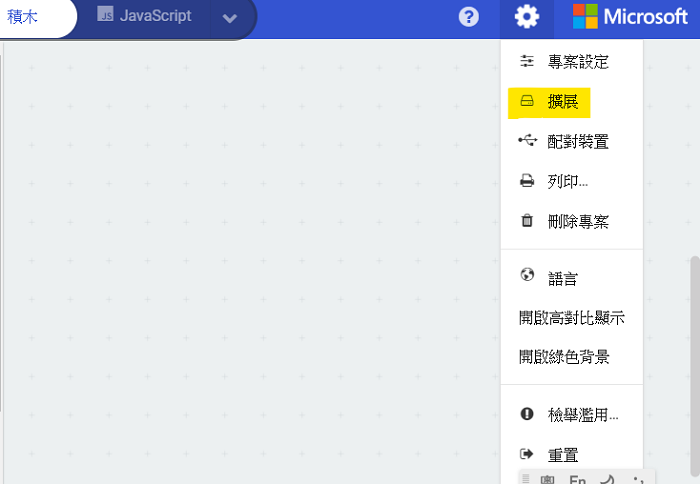Click the printer icon for 列印
The image size is (700, 484).
[x=527, y=181]
